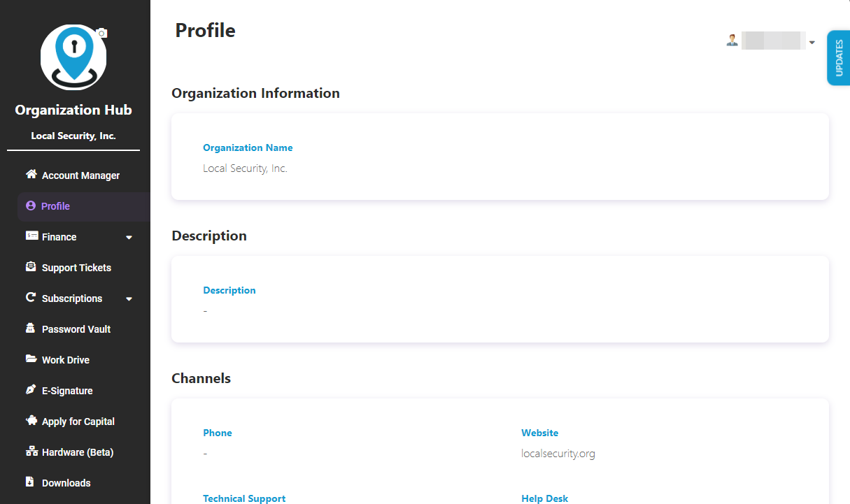The height and width of the screenshot is (504, 850).
Task: Open the UPDATES side tab
Action: click(x=838, y=58)
